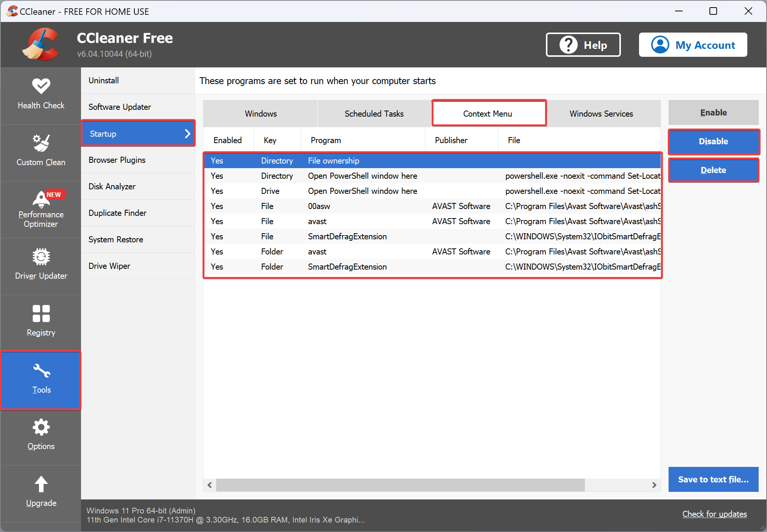Screen dimensions: 767x532
Task: Click the Upgrade arrow icon
Action: tap(41, 484)
